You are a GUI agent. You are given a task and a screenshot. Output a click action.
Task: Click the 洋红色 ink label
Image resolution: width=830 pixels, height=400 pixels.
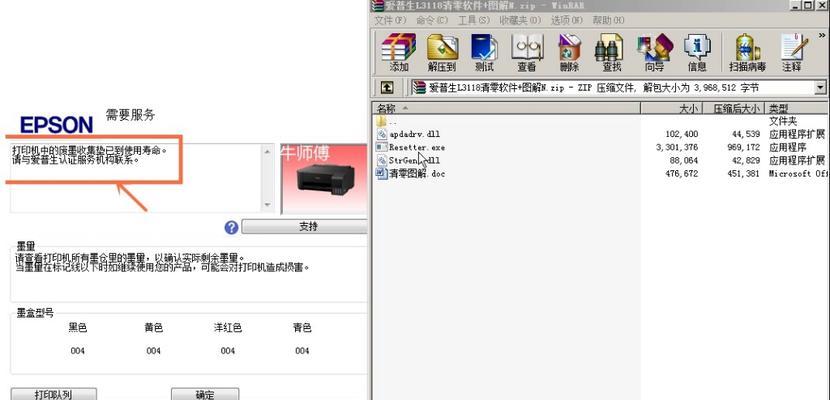point(228,328)
